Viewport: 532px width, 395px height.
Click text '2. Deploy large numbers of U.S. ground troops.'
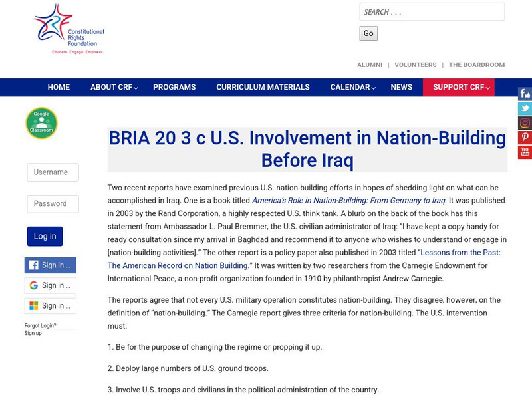(188, 368)
